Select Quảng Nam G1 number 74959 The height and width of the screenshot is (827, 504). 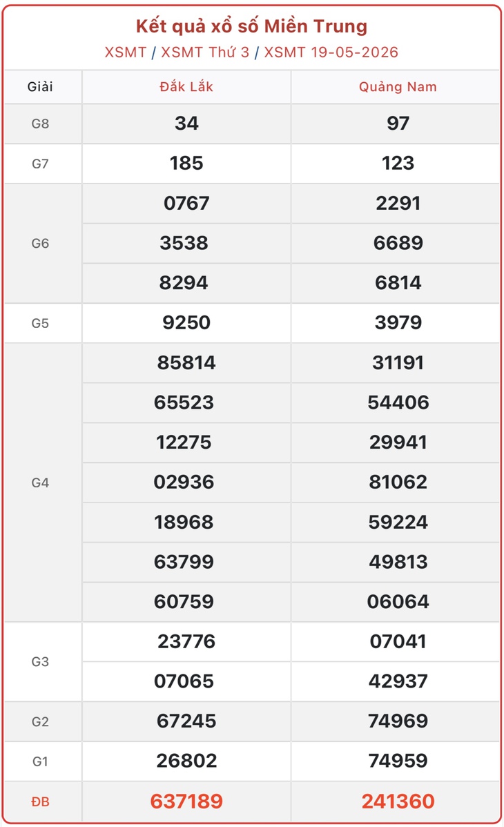click(x=398, y=761)
